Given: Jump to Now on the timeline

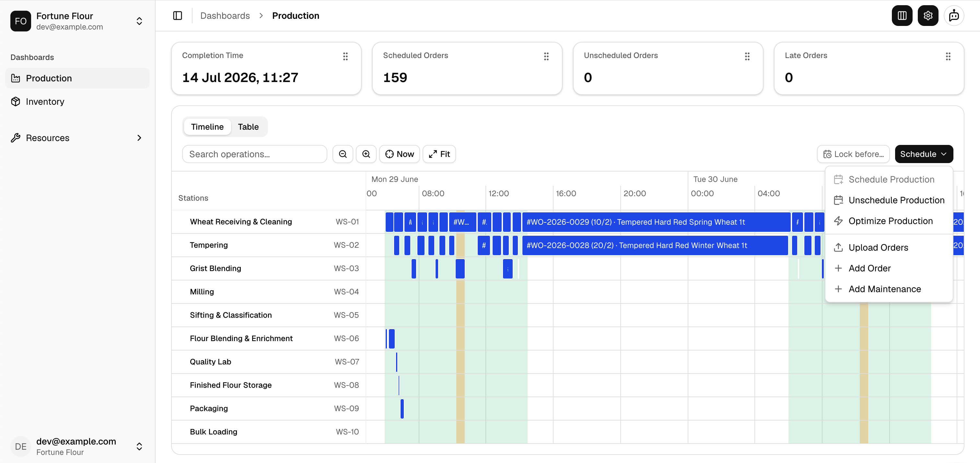Looking at the screenshot, I should (400, 154).
